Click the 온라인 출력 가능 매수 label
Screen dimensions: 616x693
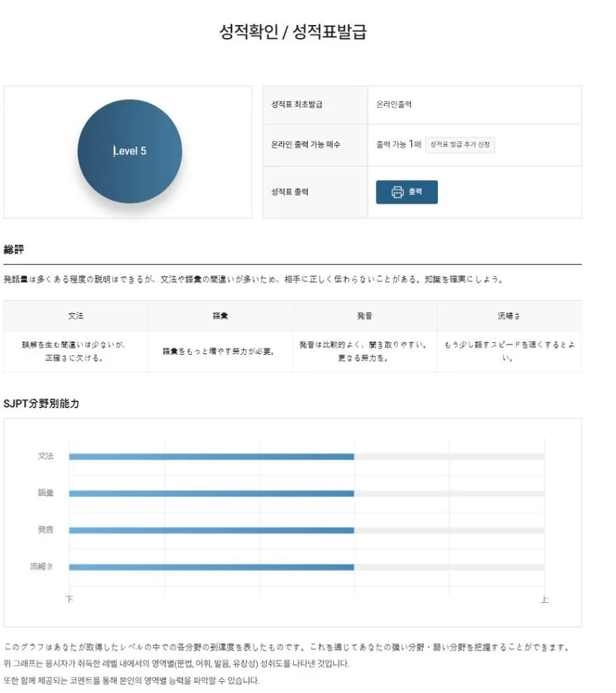(x=306, y=145)
